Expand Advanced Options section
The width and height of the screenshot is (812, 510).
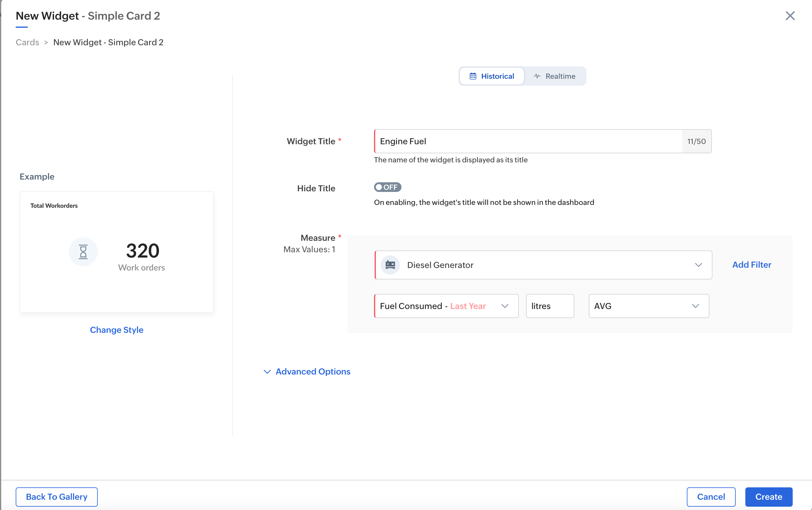[x=312, y=371]
